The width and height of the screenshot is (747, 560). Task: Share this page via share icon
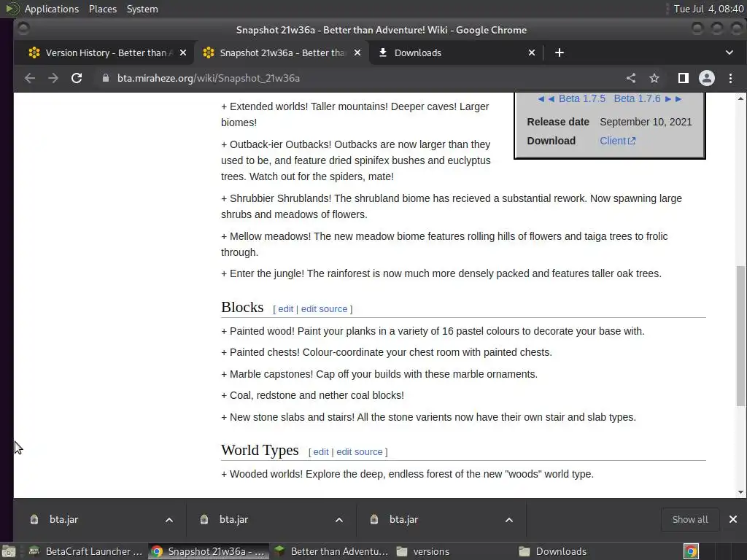pos(631,78)
